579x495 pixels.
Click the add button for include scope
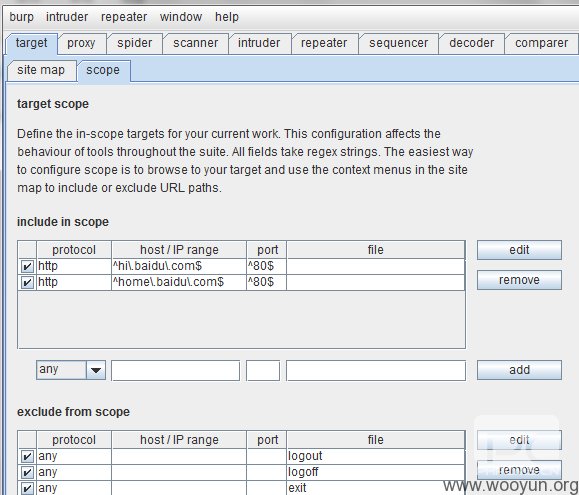click(x=519, y=370)
